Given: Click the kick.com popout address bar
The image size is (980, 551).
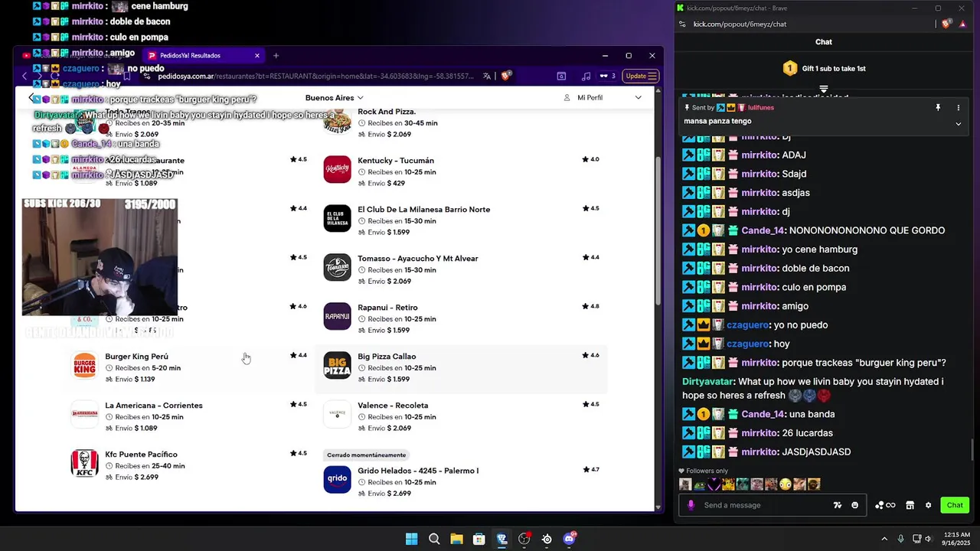Looking at the screenshot, I should coord(740,24).
